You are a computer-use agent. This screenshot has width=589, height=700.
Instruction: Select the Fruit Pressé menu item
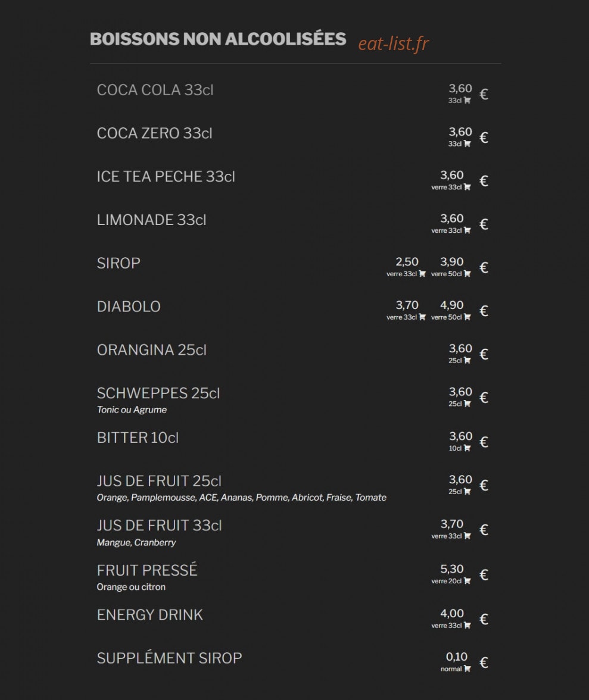point(147,570)
